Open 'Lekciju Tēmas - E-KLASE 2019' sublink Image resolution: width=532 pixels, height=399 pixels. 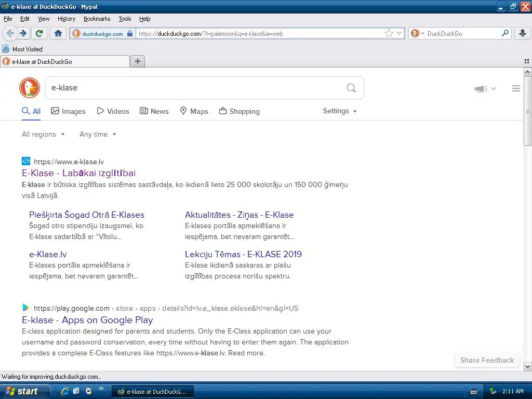pos(243,254)
